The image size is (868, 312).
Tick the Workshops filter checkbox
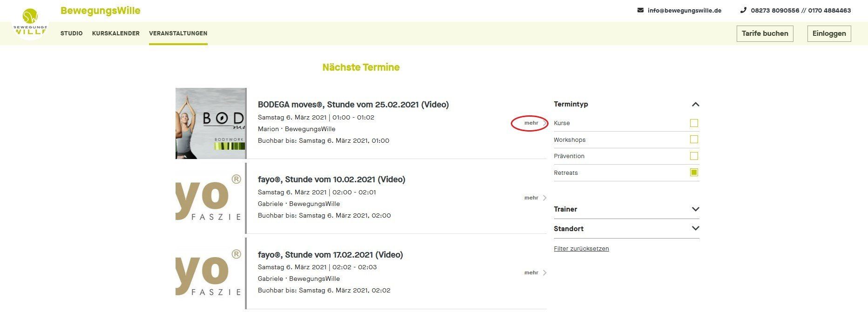(x=694, y=139)
